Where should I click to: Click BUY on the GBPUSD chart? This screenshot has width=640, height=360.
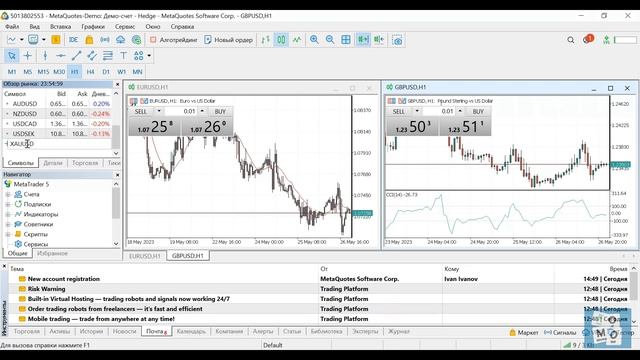click(478, 111)
